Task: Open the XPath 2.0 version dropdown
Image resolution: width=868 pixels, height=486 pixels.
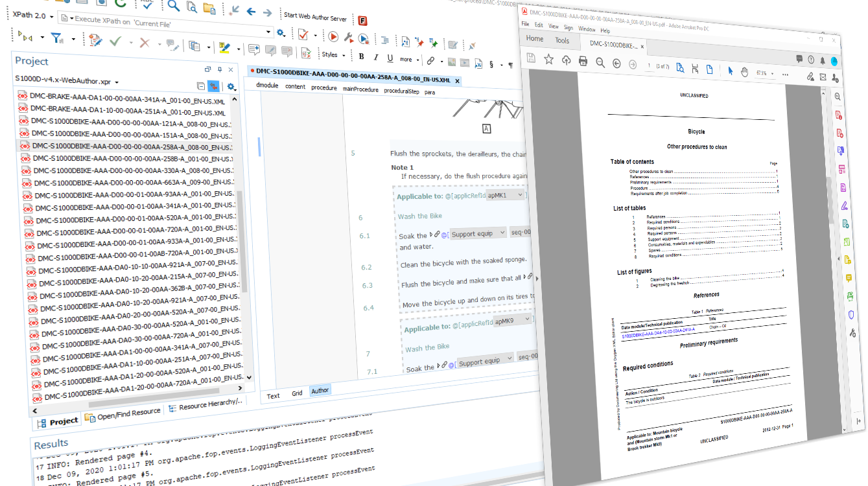Action: [51, 16]
